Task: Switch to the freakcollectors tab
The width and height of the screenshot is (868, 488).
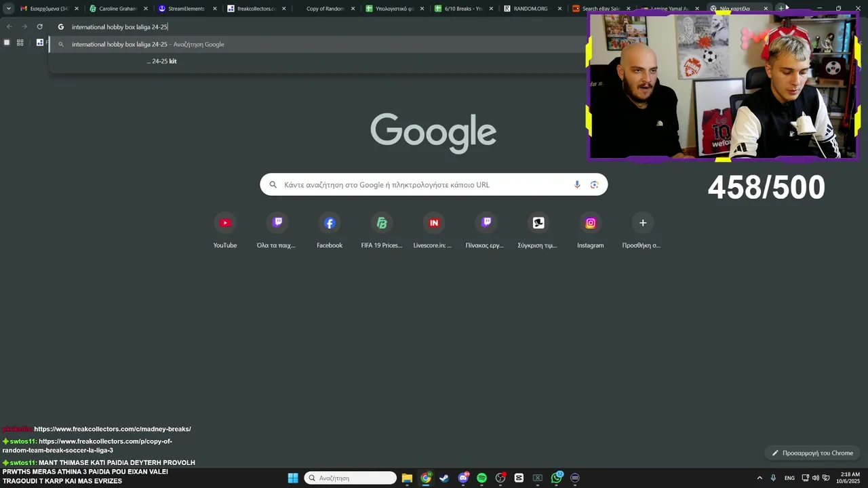Action: click(256, 8)
